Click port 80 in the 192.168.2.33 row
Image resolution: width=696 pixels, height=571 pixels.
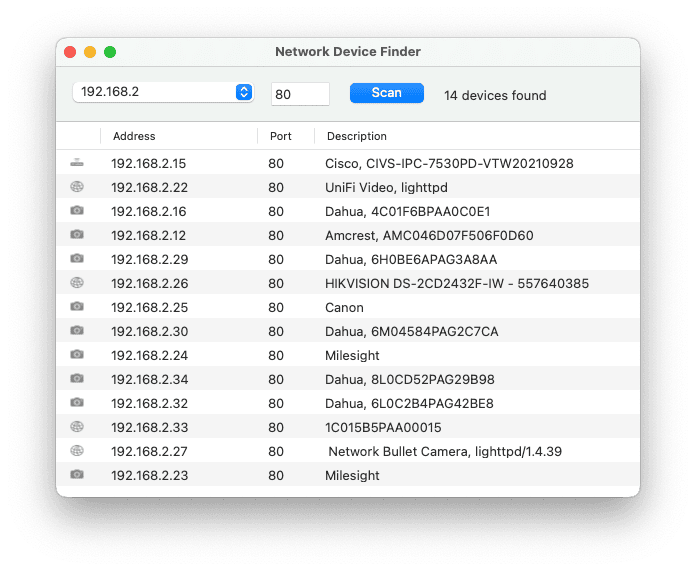276,428
